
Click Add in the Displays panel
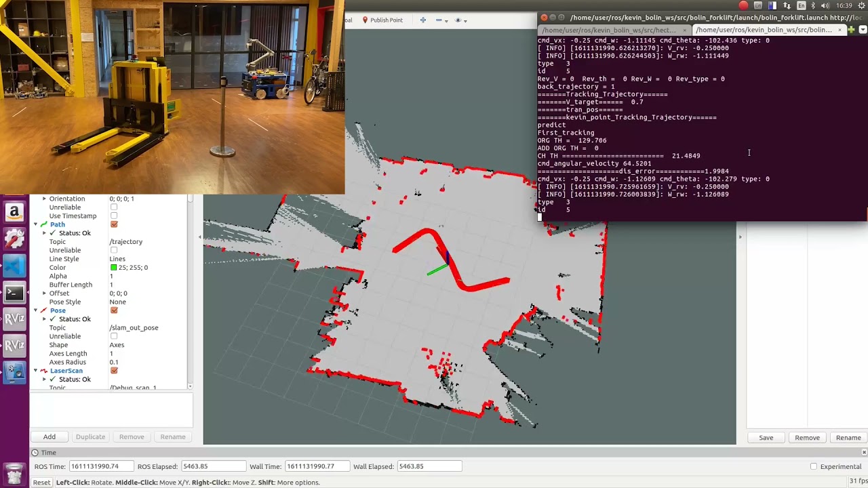pyautogui.click(x=50, y=437)
